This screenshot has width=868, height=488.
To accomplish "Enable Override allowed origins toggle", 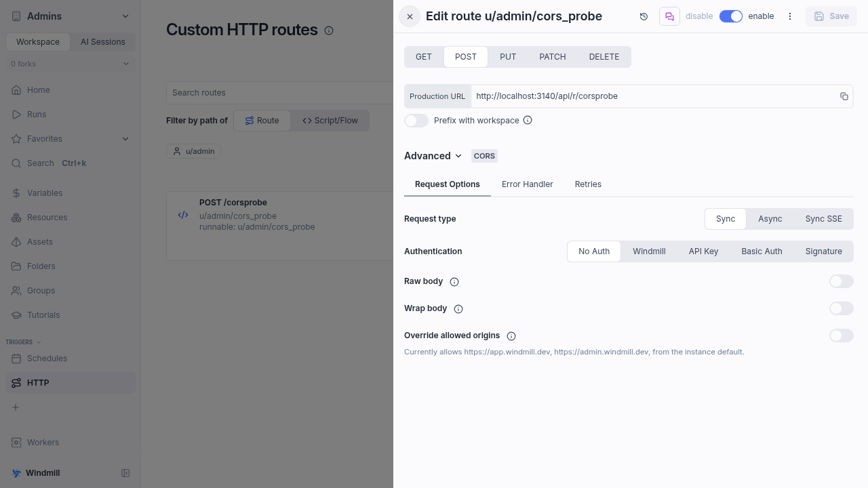I will [842, 335].
